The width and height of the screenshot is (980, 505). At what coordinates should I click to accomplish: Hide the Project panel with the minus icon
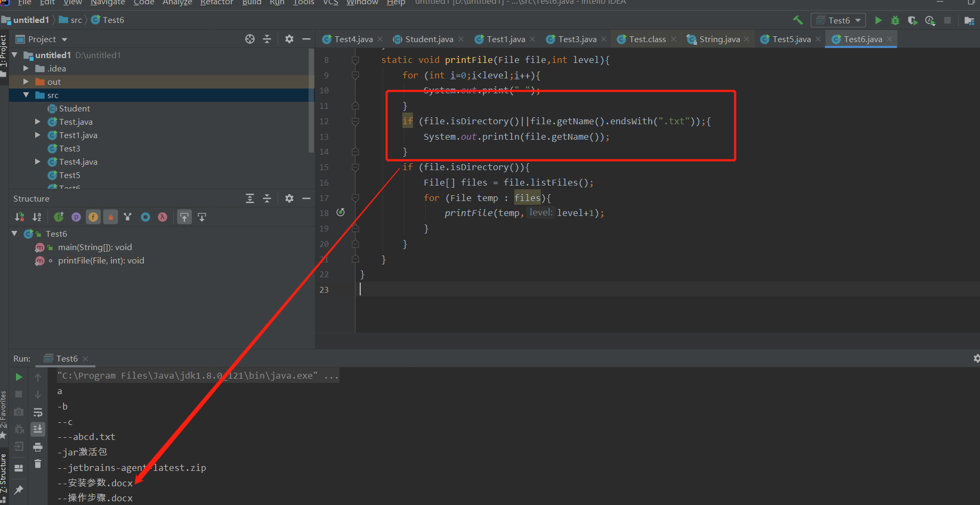(x=306, y=39)
